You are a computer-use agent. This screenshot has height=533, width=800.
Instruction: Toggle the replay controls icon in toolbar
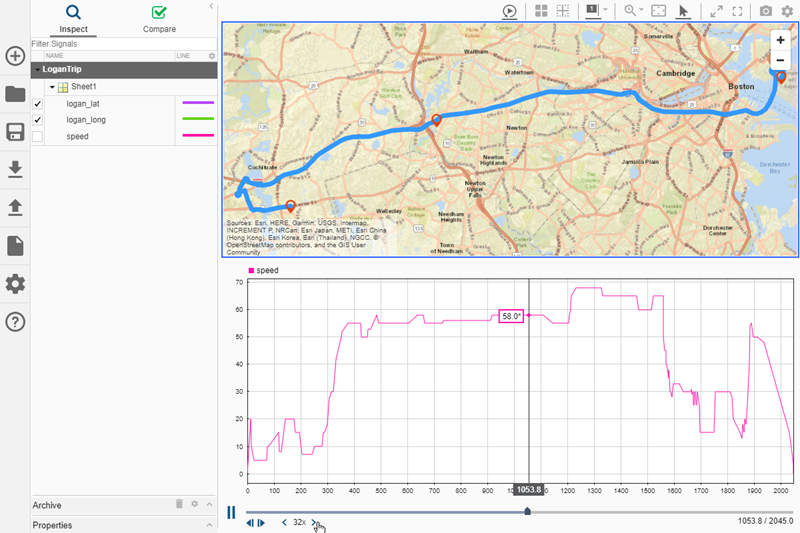click(509, 11)
